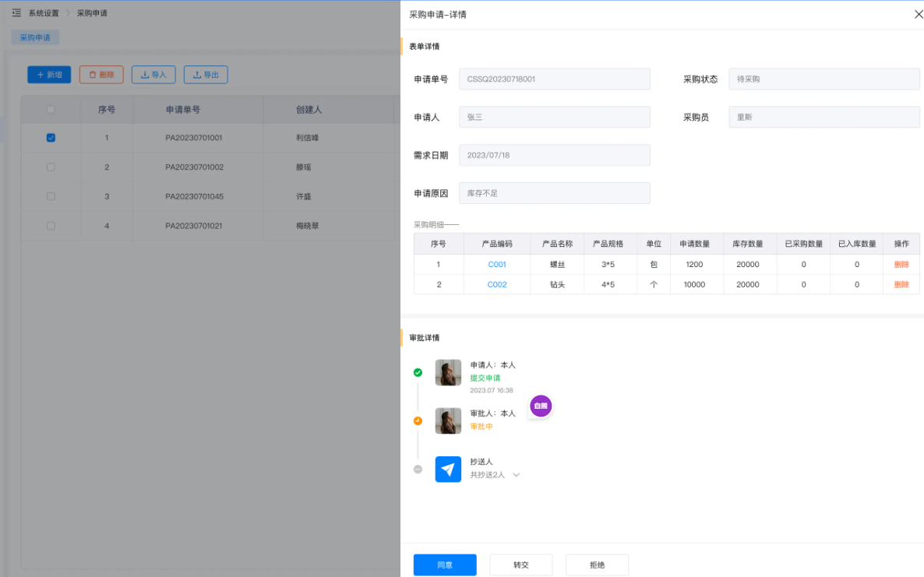Viewport: 924px width, 577px height.
Task: Click the 产品编码 column header
Action: coord(497,244)
